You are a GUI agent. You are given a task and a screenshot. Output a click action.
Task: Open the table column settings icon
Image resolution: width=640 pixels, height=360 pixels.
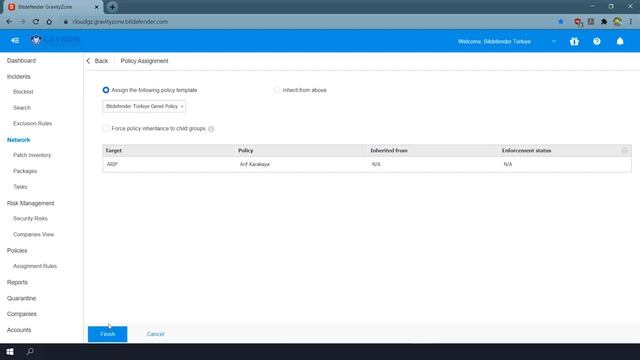tap(624, 151)
